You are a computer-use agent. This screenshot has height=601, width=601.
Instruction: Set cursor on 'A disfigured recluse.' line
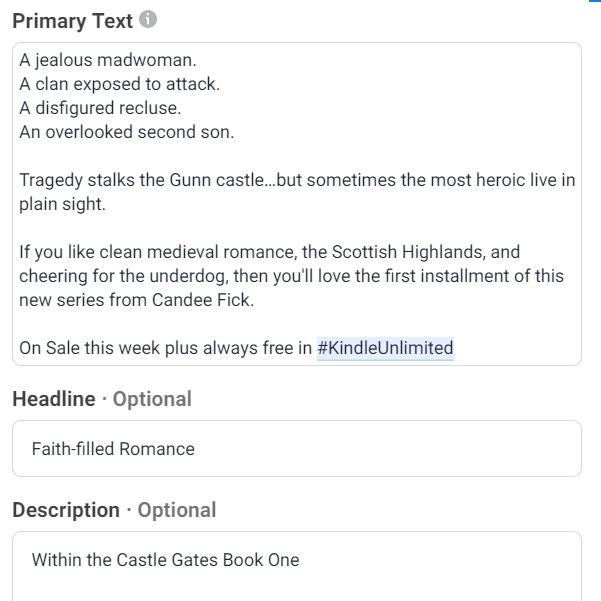[x=100, y=108]
